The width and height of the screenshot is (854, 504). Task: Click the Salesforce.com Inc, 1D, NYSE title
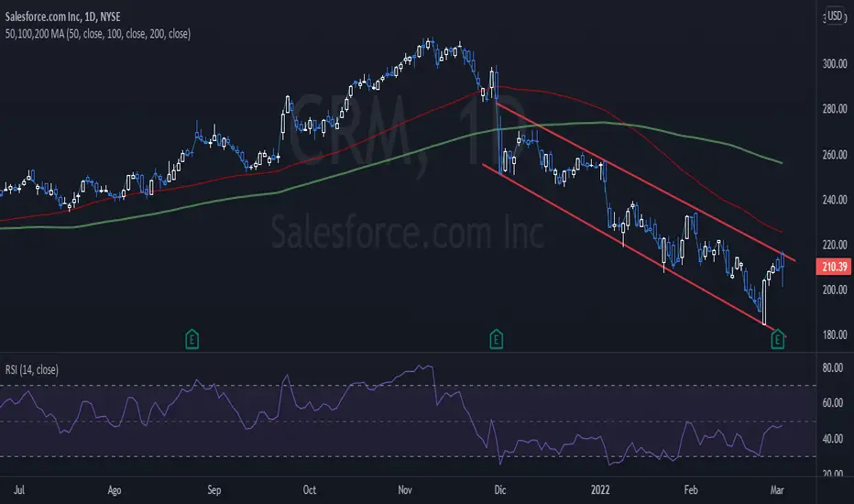coord(62,16)
